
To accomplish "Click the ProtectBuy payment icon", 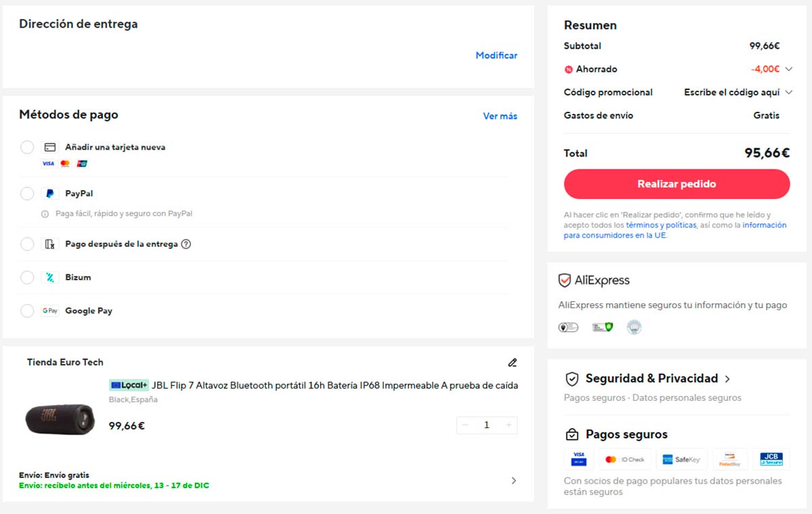I will coord(729,458).
